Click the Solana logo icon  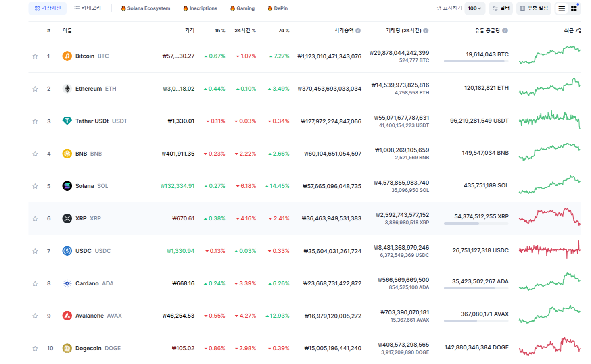pos(67,186)
